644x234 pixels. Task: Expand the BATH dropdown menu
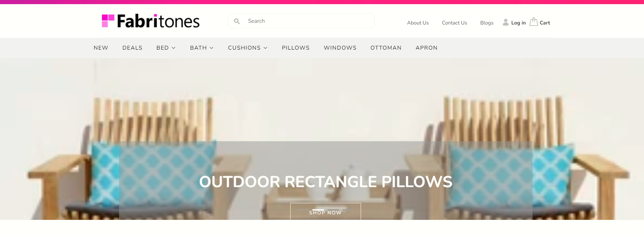click(202, 48)
